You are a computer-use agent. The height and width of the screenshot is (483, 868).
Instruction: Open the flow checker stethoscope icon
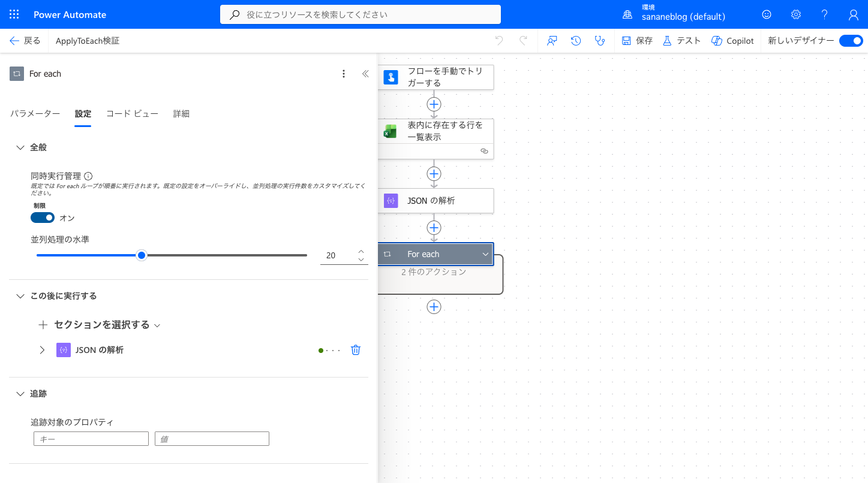[599, 41]
